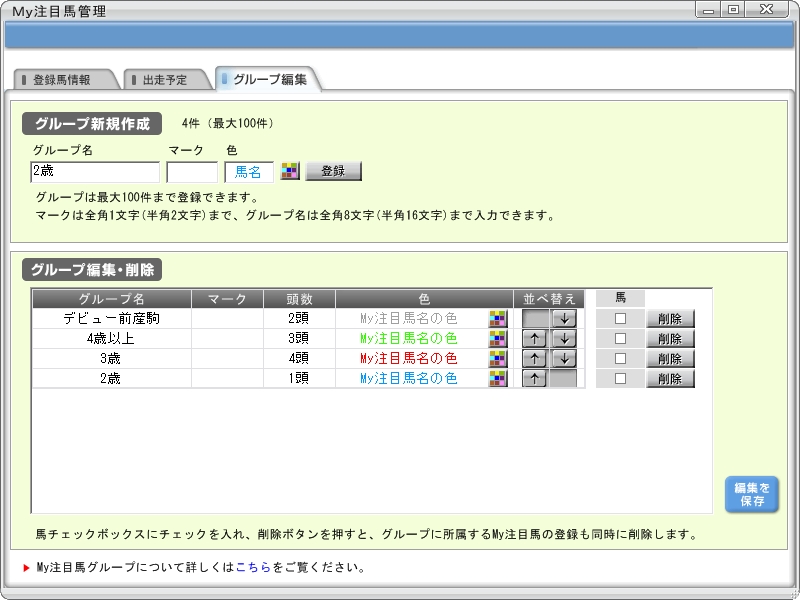Delete the 4歳以上 group
The image size is (800, 600).
[670, 339]
